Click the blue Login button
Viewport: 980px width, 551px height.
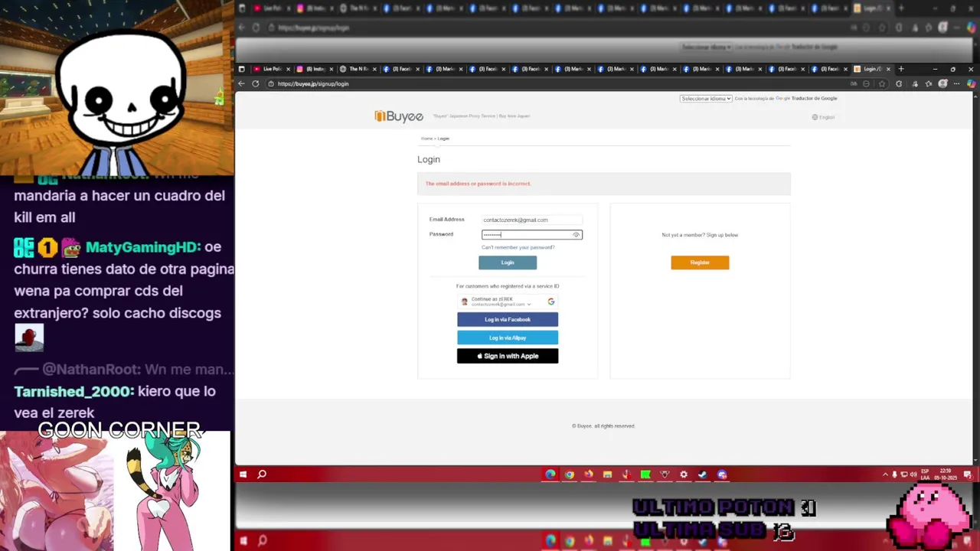pos(508,262)
